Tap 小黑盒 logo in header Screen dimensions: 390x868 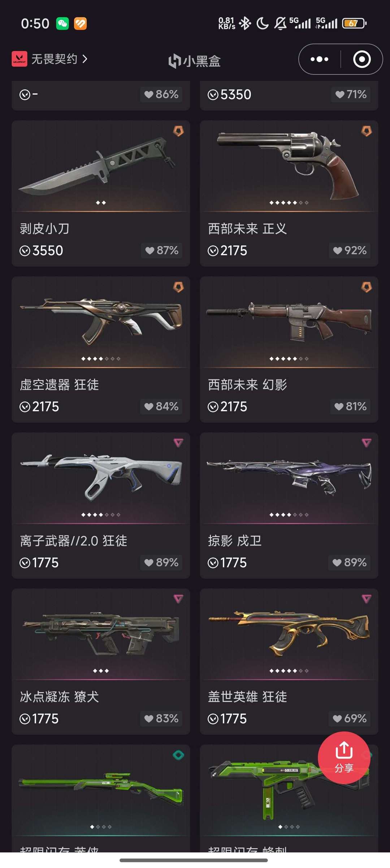195,61
